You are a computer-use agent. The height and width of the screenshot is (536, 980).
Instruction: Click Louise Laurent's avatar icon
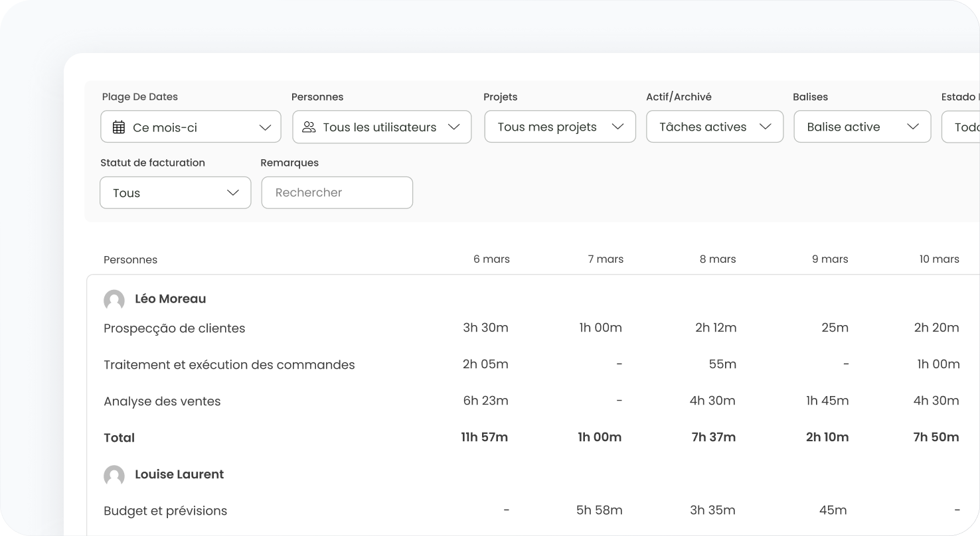point(114,476)
